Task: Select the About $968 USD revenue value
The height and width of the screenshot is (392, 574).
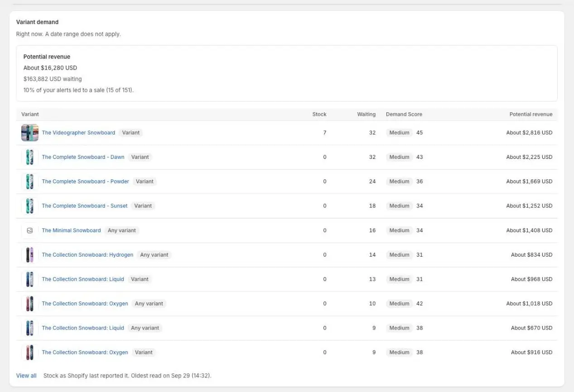Action: (532, 279)
